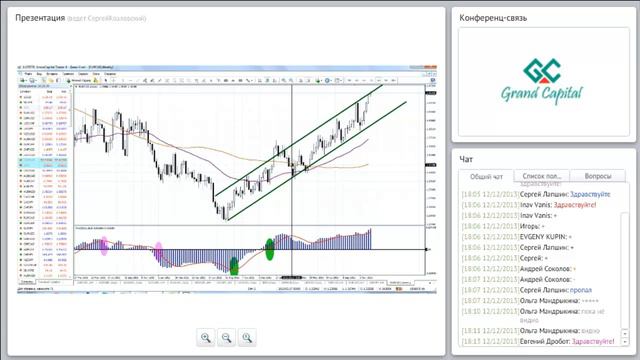Open Окно menu in the trading terminal
Image resolution: width=640 pixels, height=360 pixels.
click(96, 74)
